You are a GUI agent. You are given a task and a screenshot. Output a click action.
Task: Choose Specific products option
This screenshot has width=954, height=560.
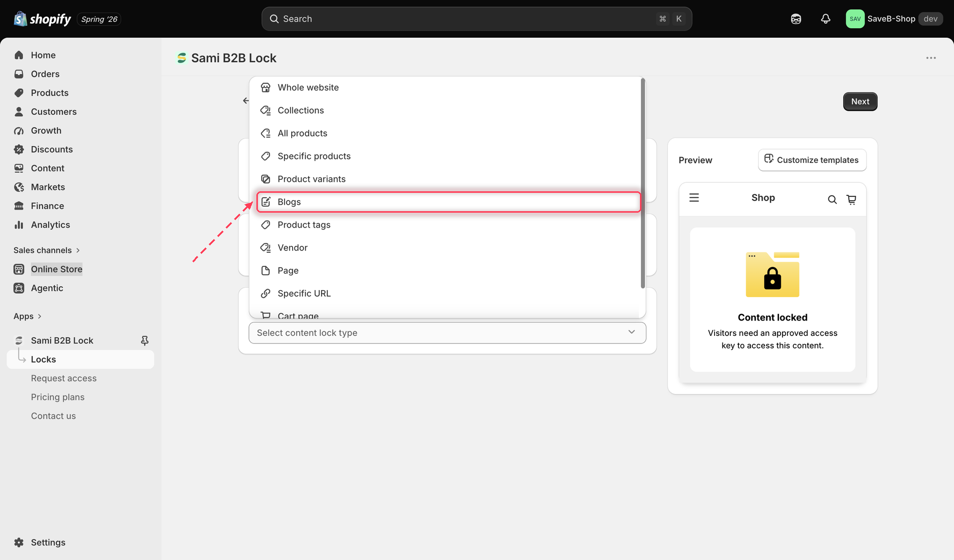[x=448, y=156]
